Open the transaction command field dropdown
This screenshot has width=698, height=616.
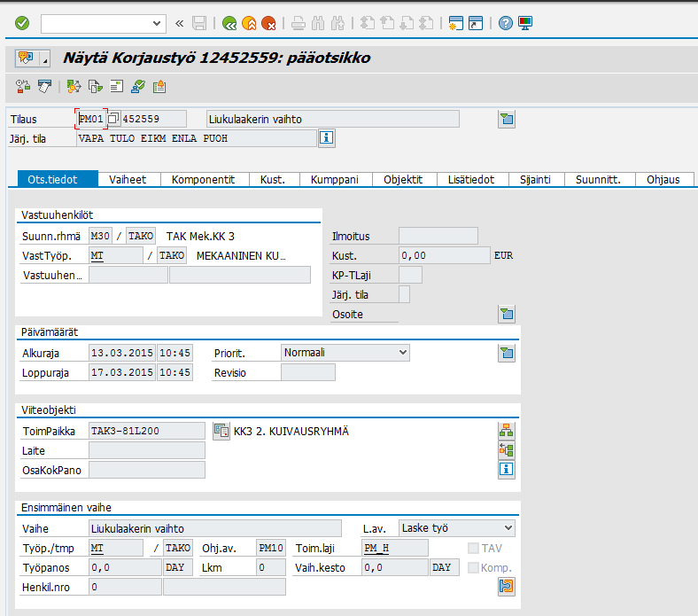pyautogui.click(x=156, y=23)
